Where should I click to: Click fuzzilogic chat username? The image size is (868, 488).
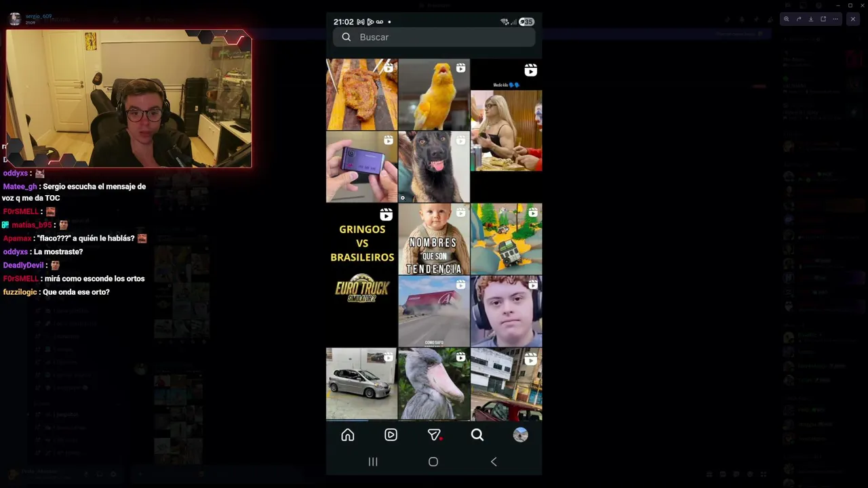tap(20, 292)
